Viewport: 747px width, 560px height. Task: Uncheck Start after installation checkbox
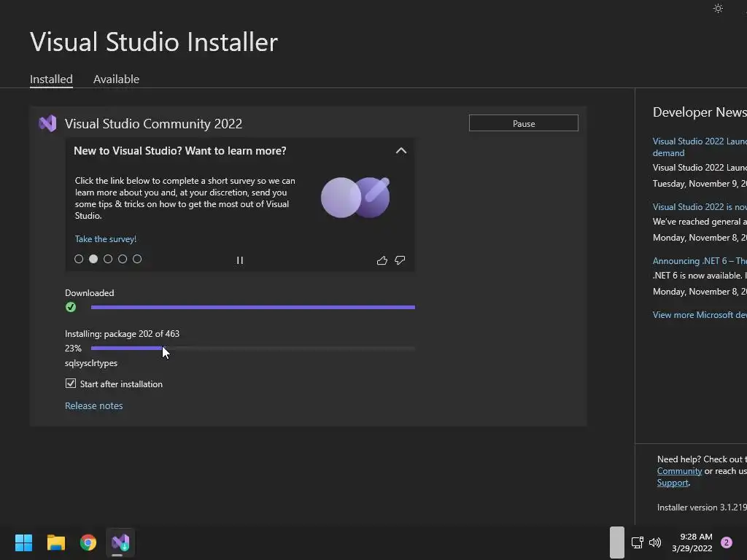[x=71, y=384]
